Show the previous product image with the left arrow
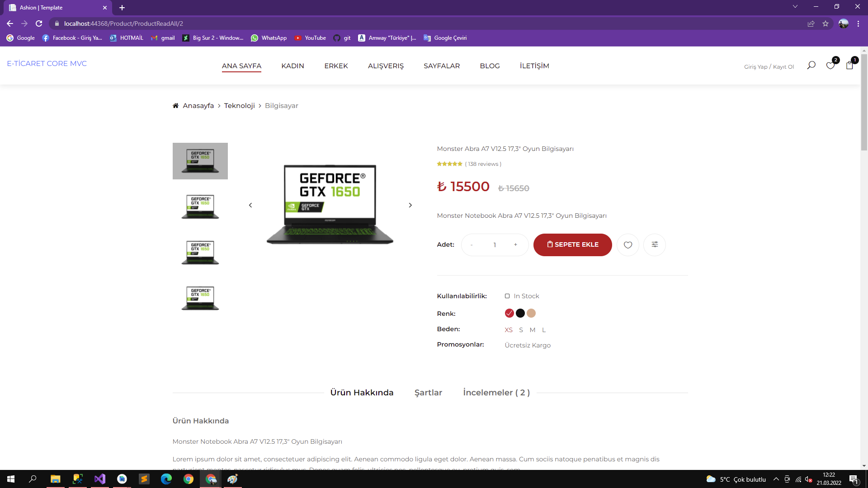 click(250, 205)
